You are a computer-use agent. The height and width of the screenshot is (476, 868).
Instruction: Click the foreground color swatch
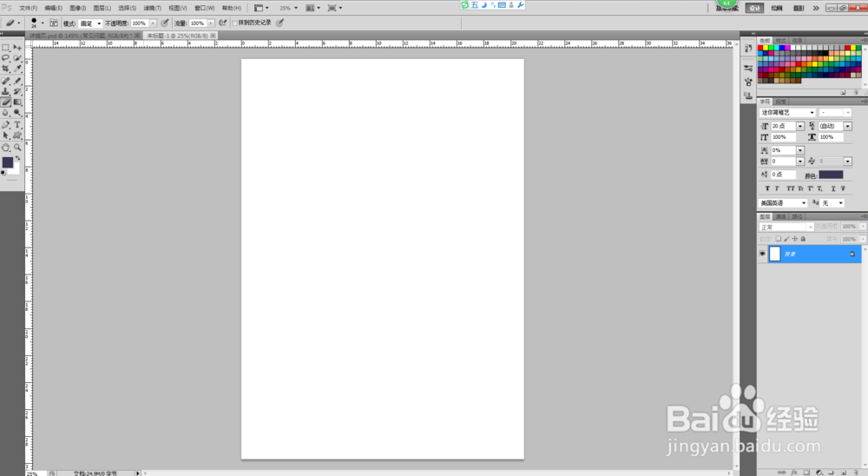click(x=7, y=162)
